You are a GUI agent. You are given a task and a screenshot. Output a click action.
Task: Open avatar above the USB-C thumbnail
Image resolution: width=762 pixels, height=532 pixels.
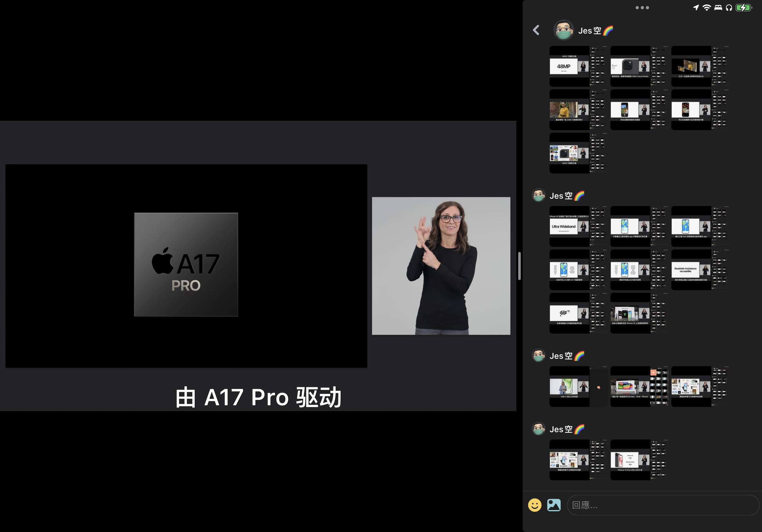(x=539, y=356)
